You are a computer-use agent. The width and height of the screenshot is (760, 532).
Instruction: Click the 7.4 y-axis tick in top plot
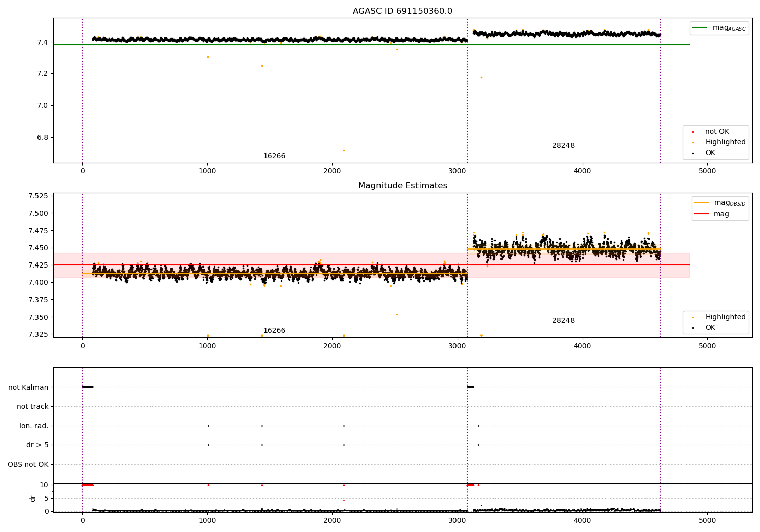43,42
